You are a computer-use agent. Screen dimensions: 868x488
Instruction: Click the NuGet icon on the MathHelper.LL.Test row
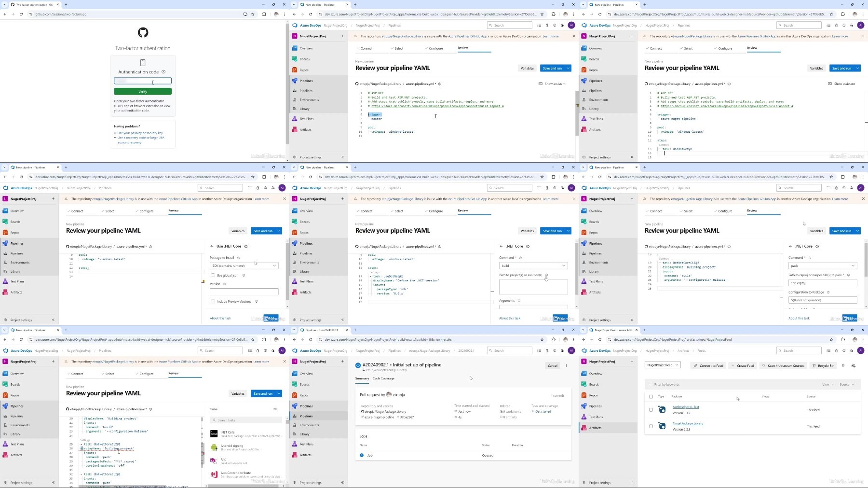[662, 410]
